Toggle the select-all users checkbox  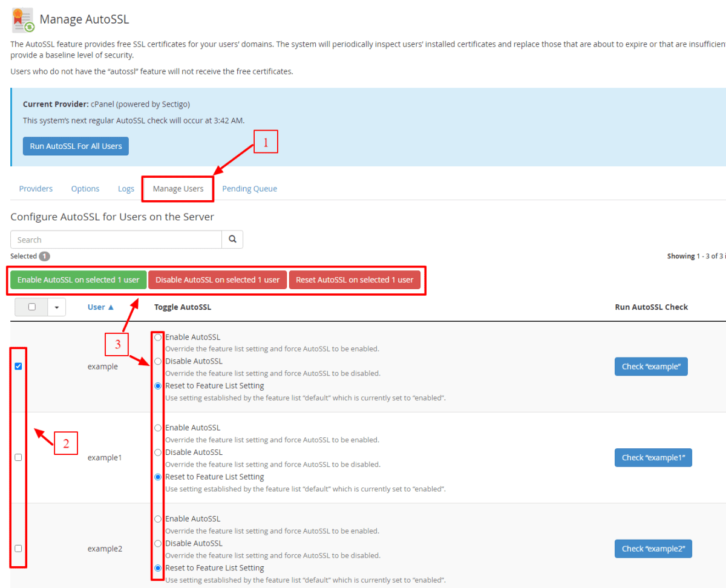click(32, 307)
